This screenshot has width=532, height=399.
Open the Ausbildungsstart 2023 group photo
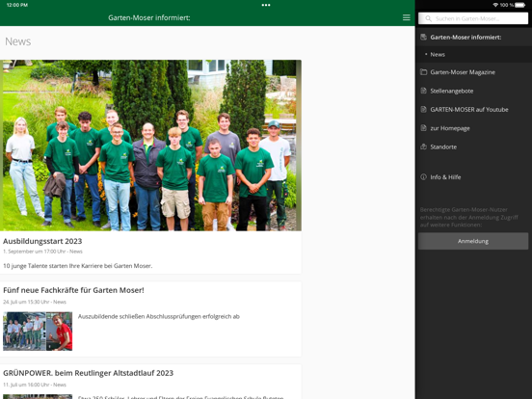[x=150, y=146]
